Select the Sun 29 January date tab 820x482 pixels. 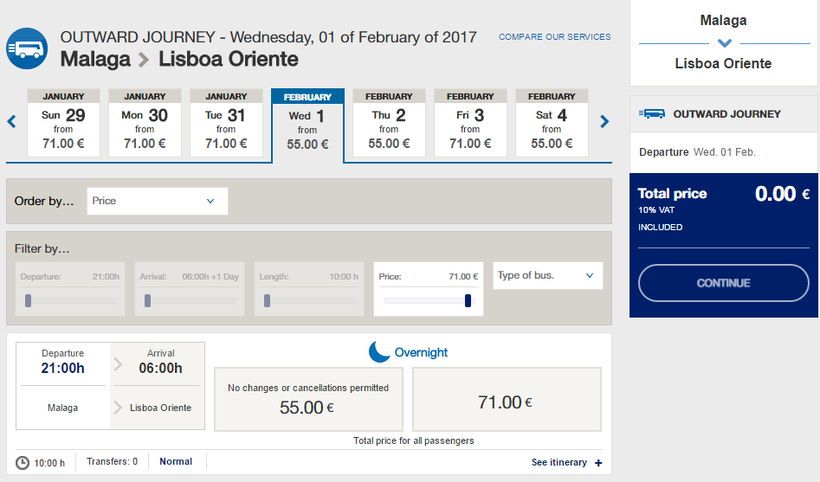click(x=63, y=124)
